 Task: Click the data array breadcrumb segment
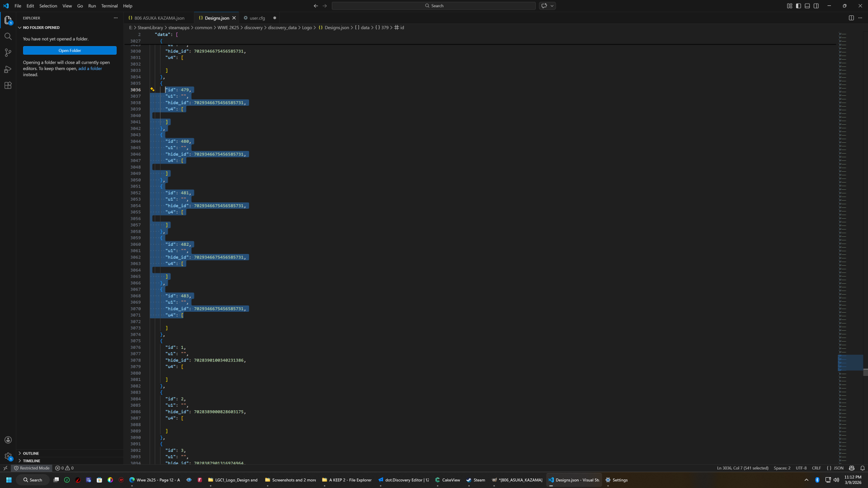[362, 28]
